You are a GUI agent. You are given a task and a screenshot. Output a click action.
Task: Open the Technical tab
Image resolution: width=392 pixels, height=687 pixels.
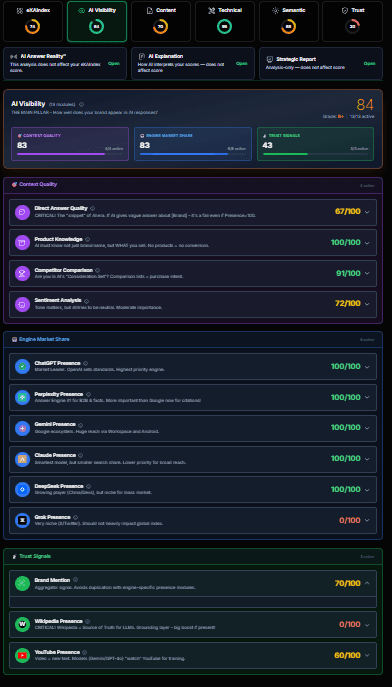coord(225,21)
